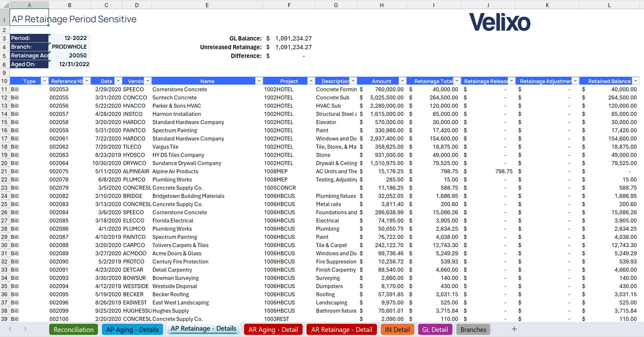The width and height of the screenshot is (644, 337).
Task: Open the IN Detail sheet tab
Action: coord(397,330)
